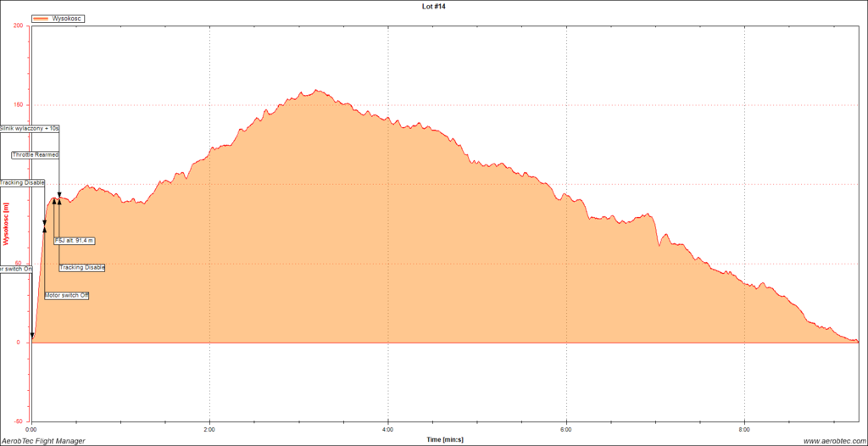Click the 2:00 tick on time axis

(x=209, y=429)
